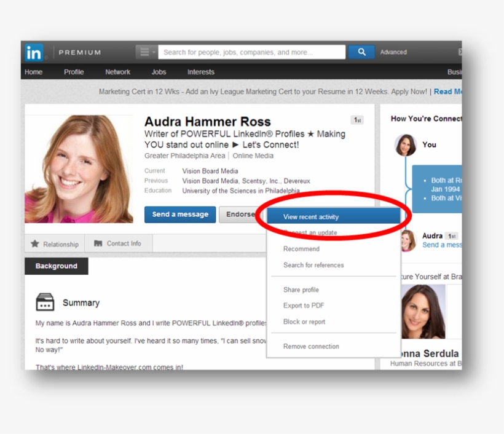Click the Online Media industry text
This screenshot has height=434, width=504.
click(253, 156)
